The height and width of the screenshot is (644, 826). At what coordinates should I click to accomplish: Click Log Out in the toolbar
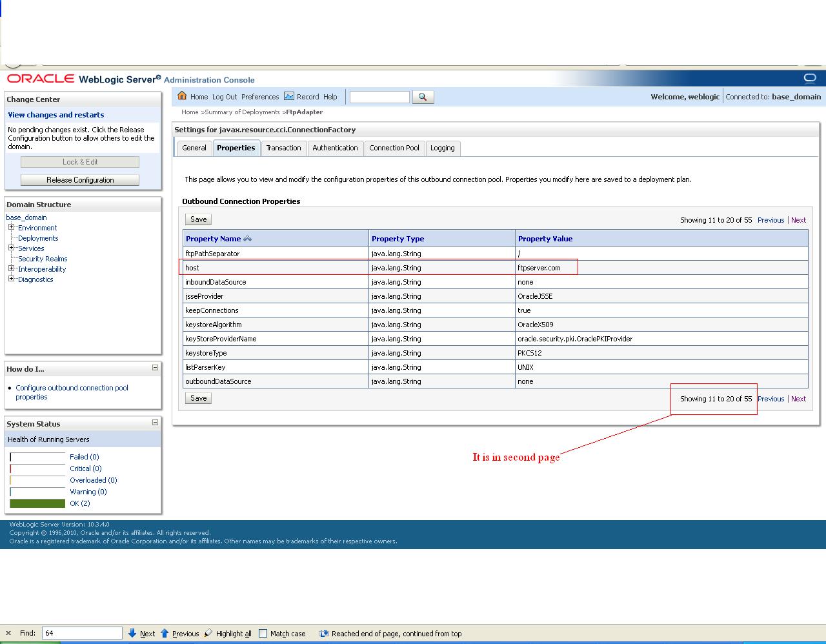pyautogui.click(x=225, y=97)
